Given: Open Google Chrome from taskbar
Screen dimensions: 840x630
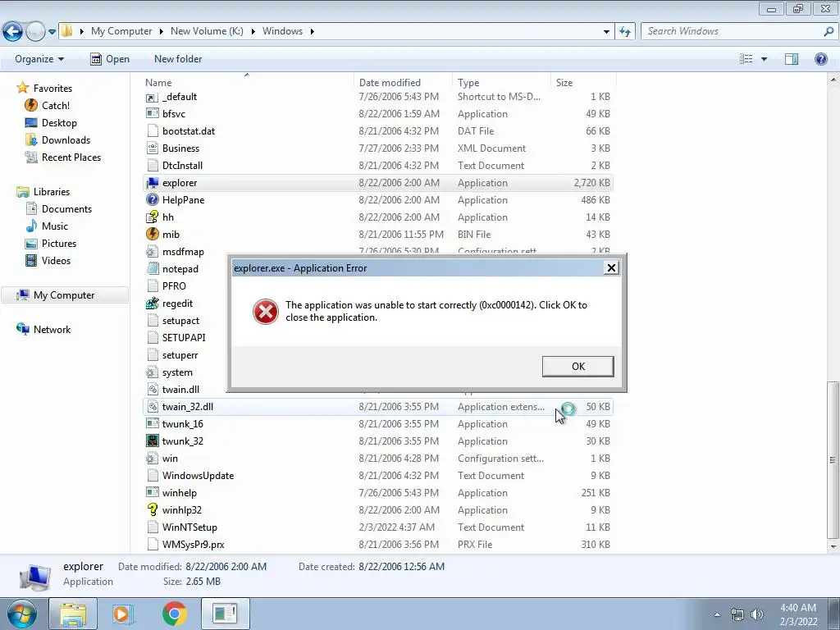Looking at the screenshot, I should coord(174,614).
